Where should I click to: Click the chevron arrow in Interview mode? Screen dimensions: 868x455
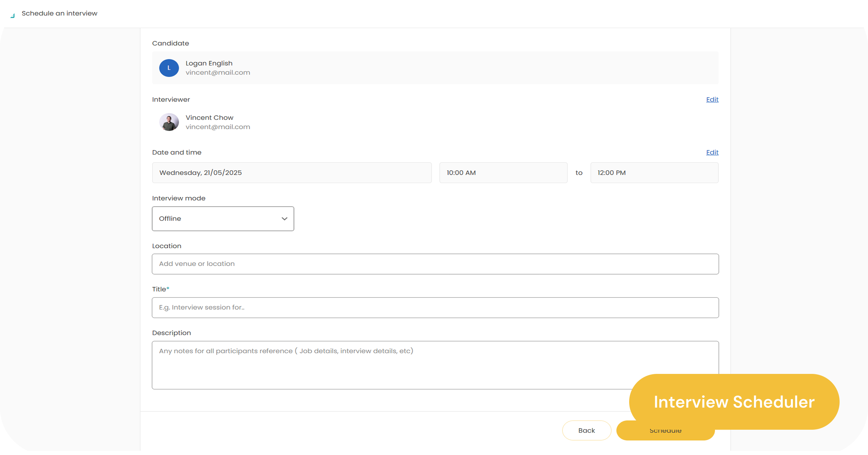[284, 219]
